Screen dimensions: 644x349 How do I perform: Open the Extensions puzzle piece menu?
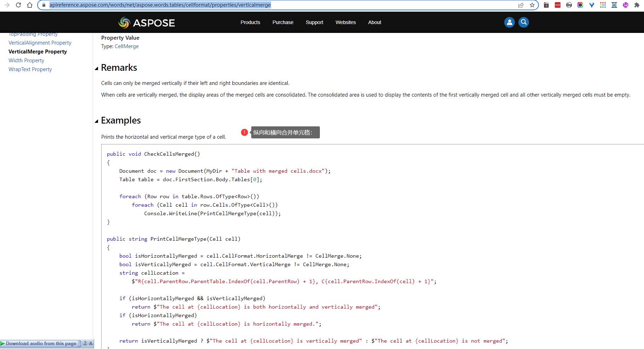[637, 5]
